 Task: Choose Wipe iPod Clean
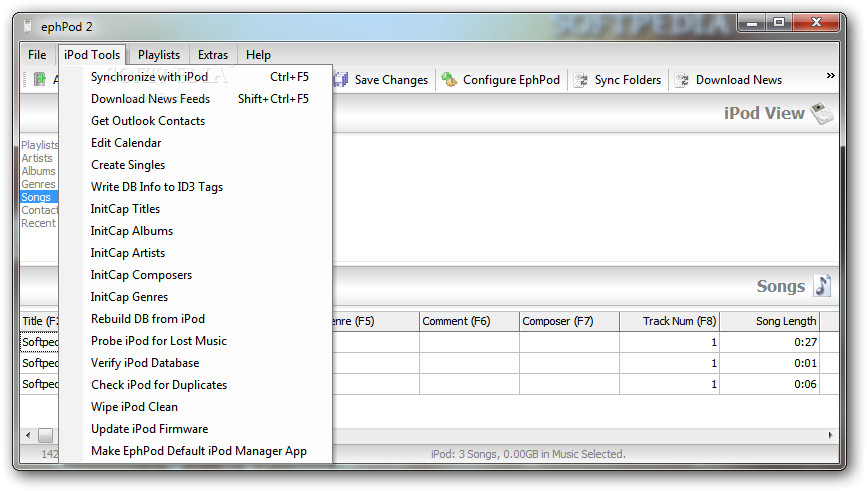point(196,407)
